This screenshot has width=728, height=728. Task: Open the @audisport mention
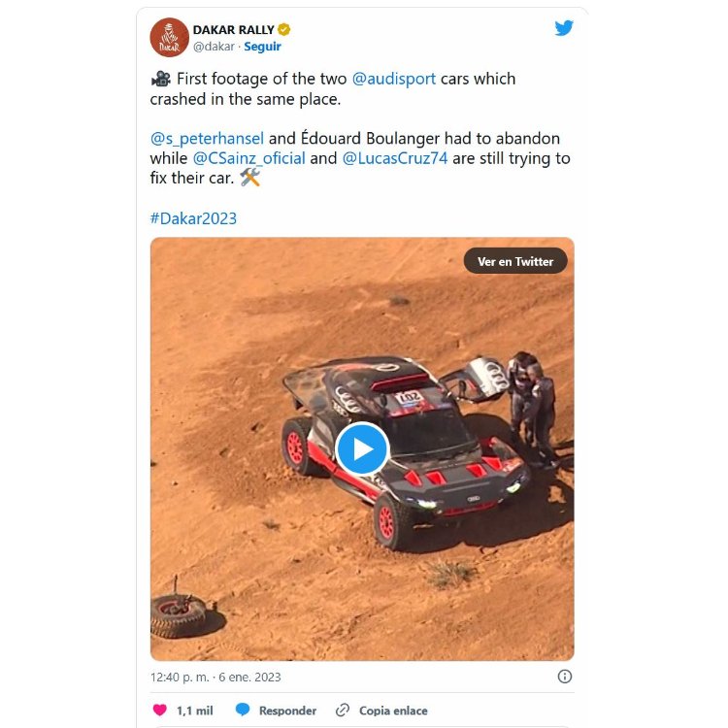(394, 79)
